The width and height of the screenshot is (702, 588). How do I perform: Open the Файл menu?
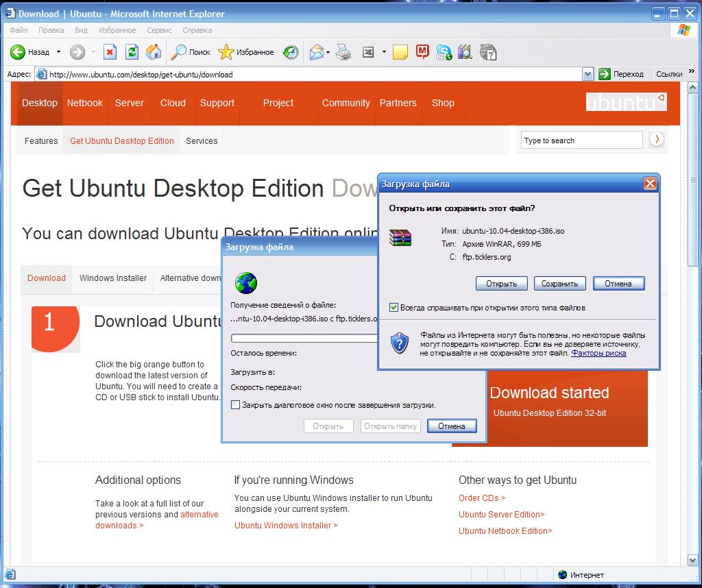(19, 30)
